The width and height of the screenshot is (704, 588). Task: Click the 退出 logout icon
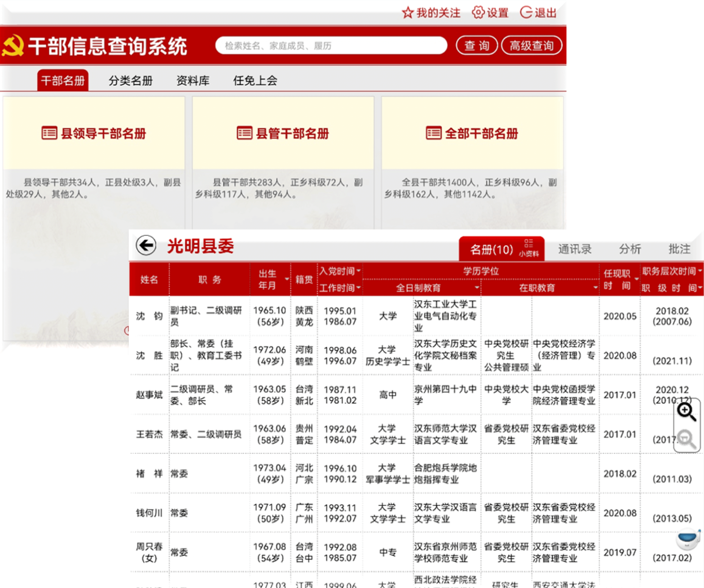coord(526,12)
